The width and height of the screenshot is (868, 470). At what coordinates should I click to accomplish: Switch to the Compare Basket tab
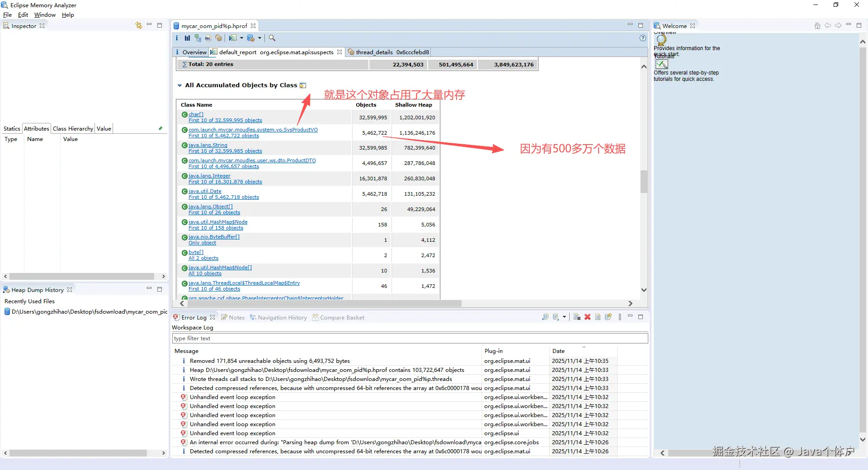[338, 317]
